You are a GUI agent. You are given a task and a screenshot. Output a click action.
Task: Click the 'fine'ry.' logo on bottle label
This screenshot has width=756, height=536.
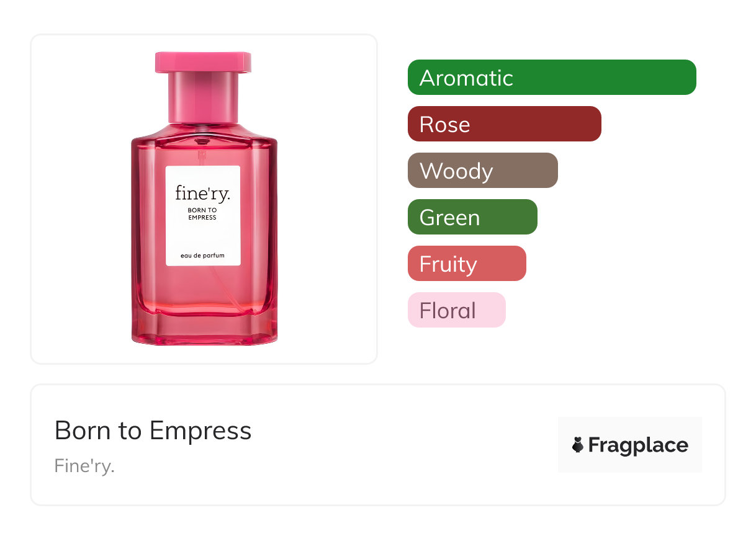click(x=202, y=194)
